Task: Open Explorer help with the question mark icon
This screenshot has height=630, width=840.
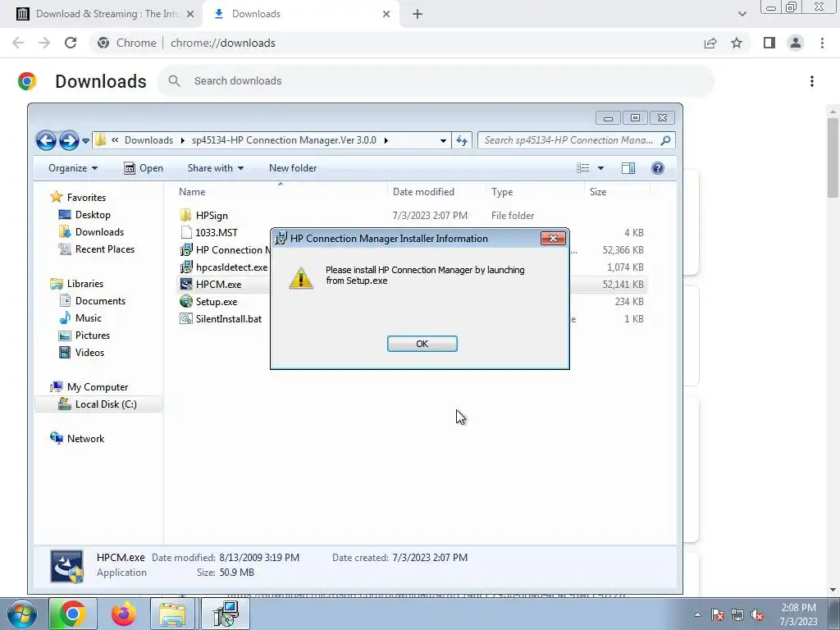Action: pyautogui.click(x=657, y=168)
